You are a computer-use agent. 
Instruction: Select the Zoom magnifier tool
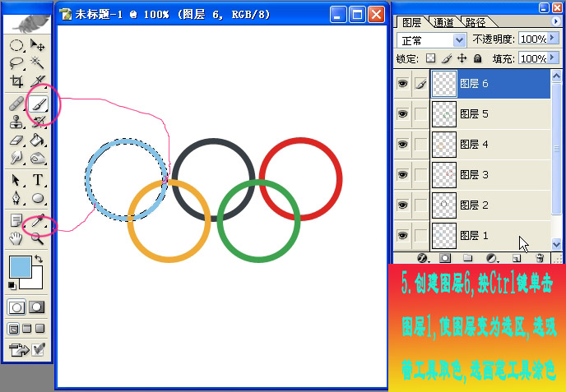38,238
